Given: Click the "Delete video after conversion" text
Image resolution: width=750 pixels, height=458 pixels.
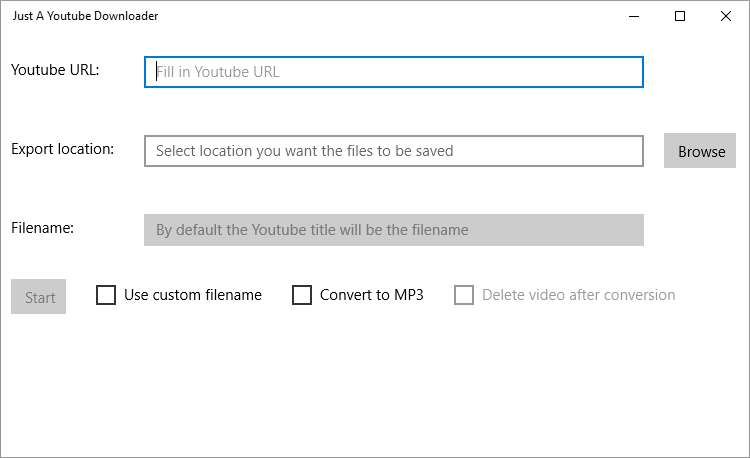Looking at the screenshot, I should [578, 295].
